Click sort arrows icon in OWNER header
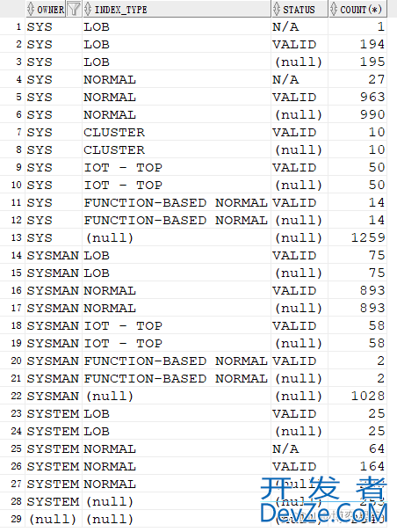The image size is (397, 532). [x=31, y=9]
